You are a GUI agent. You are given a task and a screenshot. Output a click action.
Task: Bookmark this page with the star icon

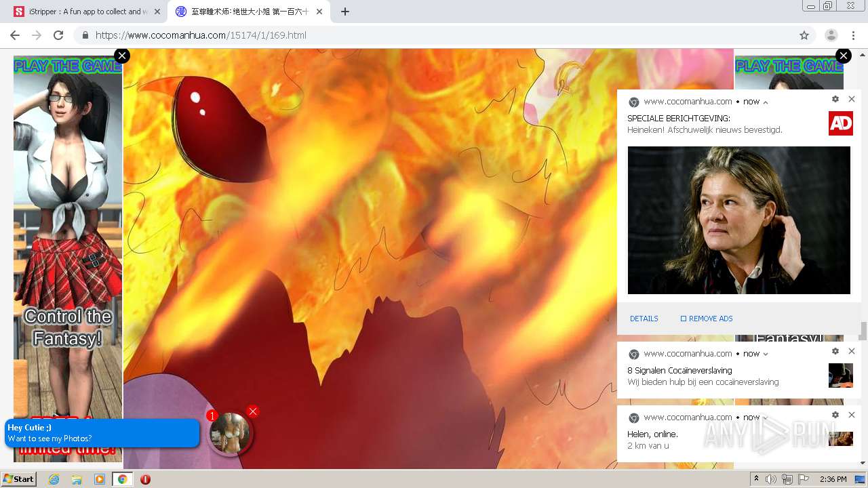804,35
